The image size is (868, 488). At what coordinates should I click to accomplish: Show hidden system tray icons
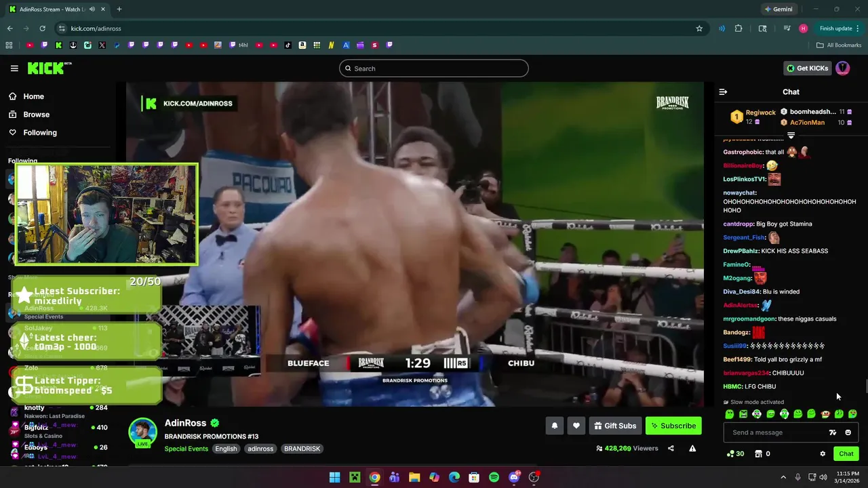(783, 477)
